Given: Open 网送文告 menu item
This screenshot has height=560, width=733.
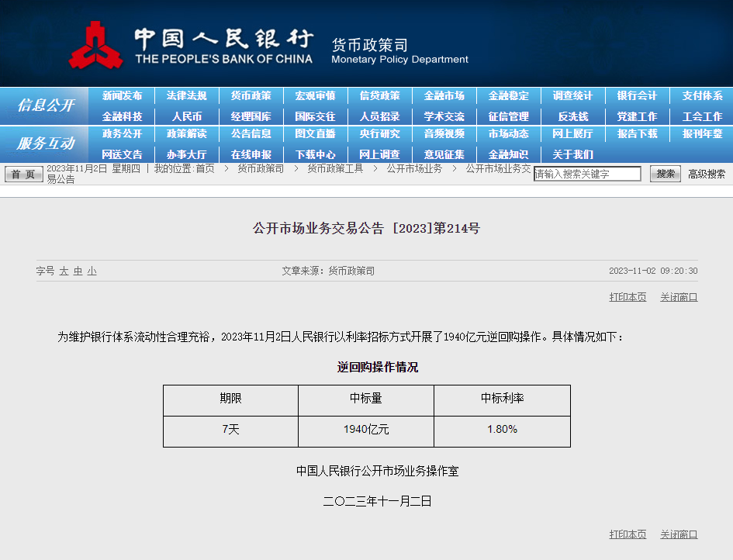Looking at the screenshot, I should point(122,154).
